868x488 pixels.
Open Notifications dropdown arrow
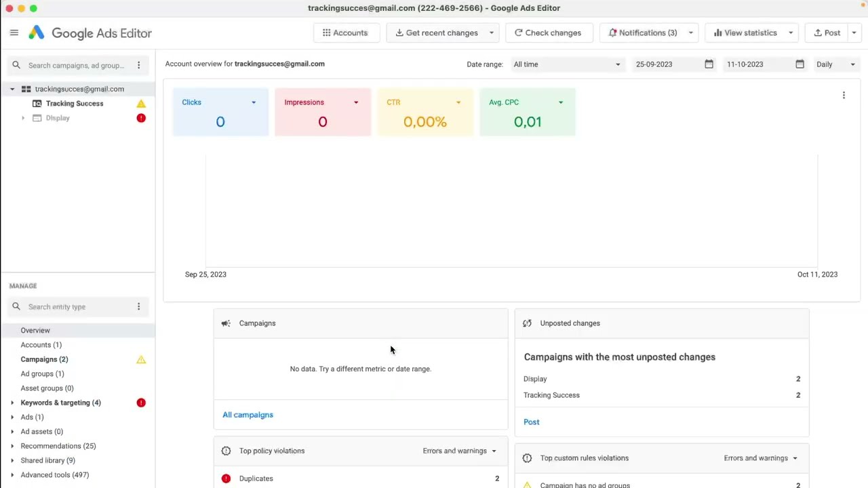click(x=691, y=33)
